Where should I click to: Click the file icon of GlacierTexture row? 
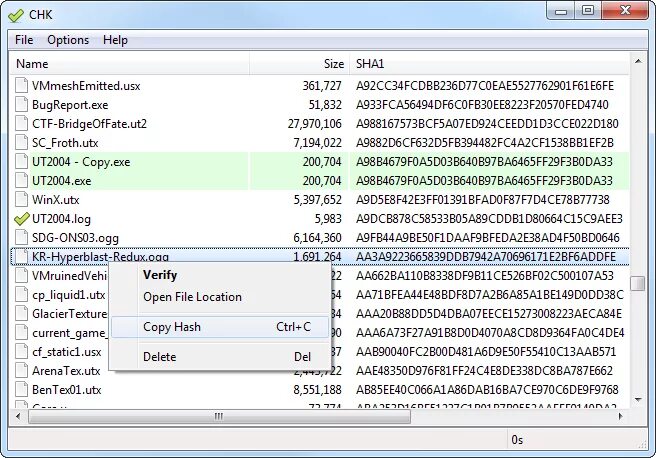[x=21, y=314]
